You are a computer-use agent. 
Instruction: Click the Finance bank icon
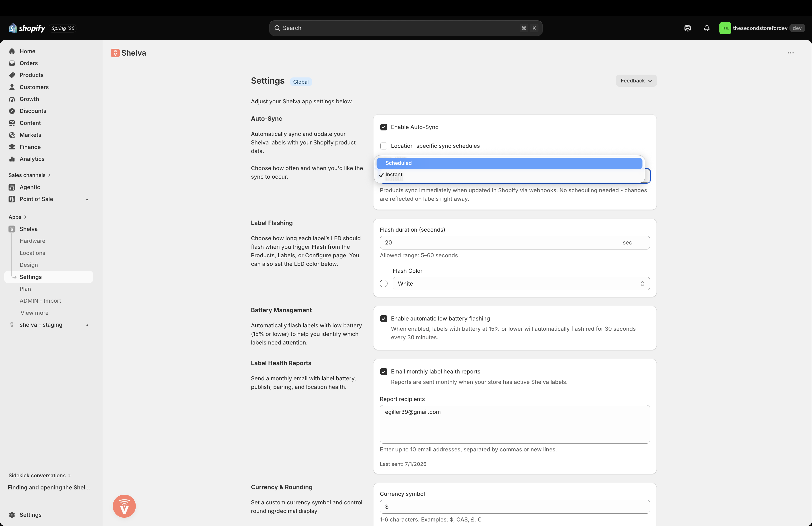(x=12, y=147)
